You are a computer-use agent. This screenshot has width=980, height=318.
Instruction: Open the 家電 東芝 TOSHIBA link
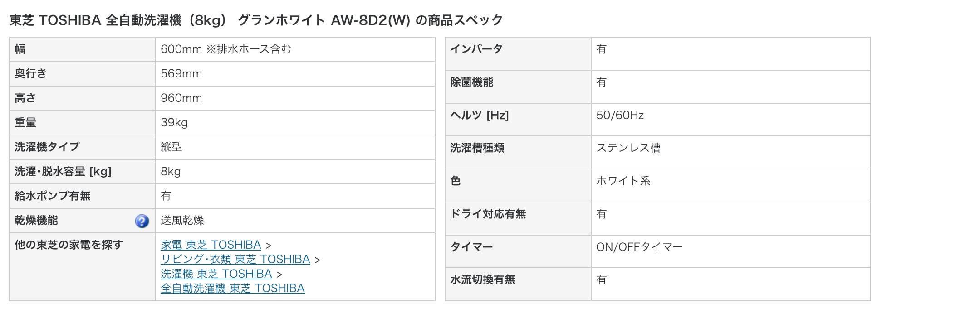pos(211,245)
